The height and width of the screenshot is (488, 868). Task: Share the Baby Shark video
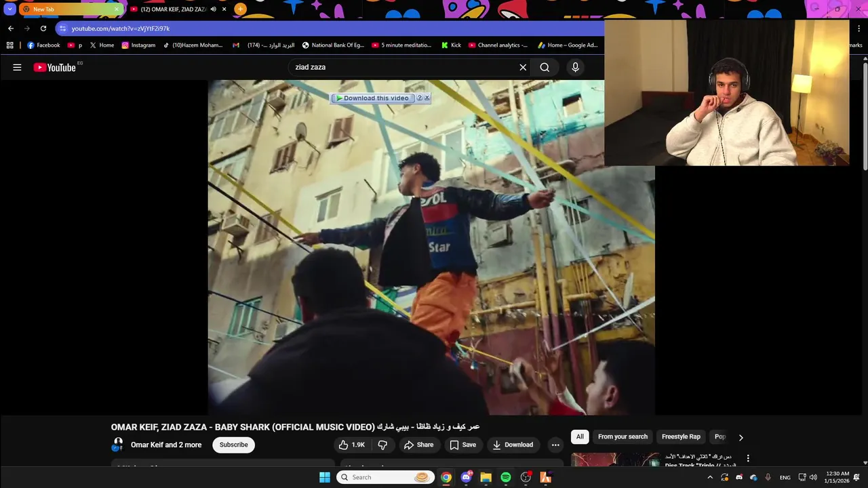click(418, 445)
